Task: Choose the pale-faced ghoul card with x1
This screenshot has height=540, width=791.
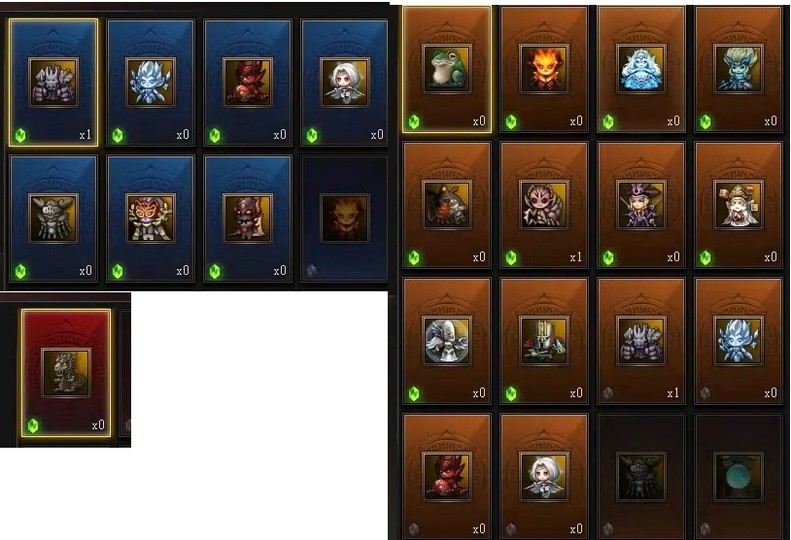Action: point(544,205)
